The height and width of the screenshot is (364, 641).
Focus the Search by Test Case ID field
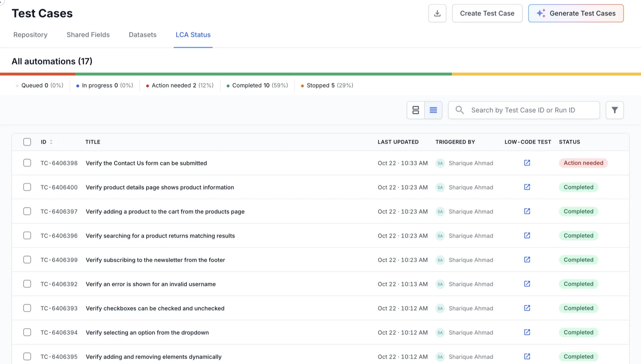[x=524, y=110]
